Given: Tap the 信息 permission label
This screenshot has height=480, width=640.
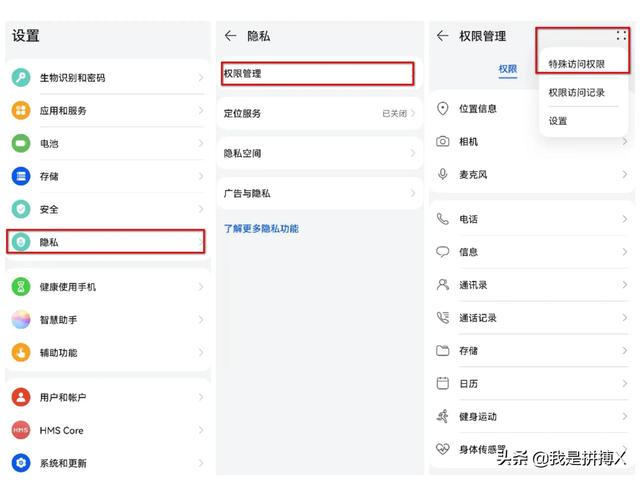Looking at the screenshot, I should tap(468, 252).
